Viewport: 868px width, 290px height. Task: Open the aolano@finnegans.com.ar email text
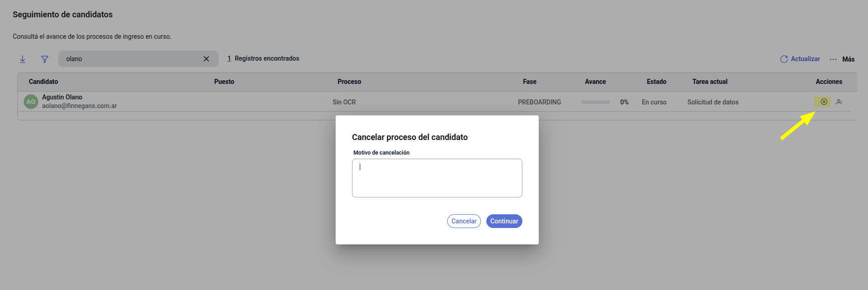[79, 106]
